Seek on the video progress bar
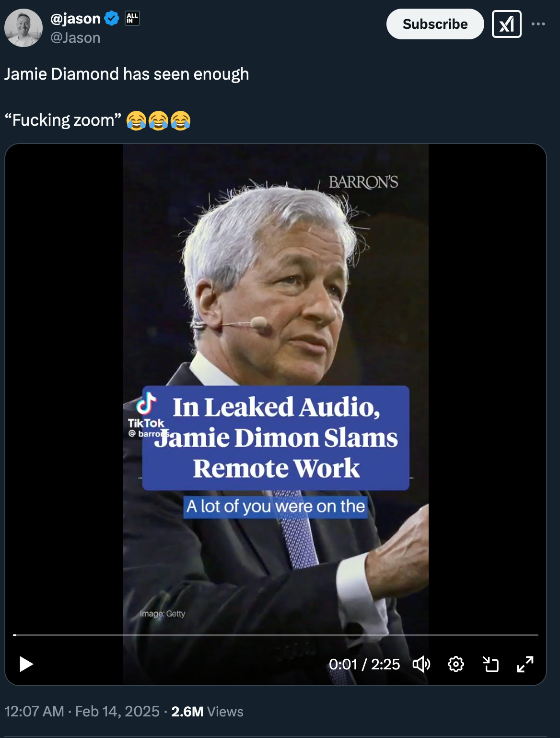Image resolution: width=560 pixels, height=738 pixels. pyautogui.click(x=276, y=635)
